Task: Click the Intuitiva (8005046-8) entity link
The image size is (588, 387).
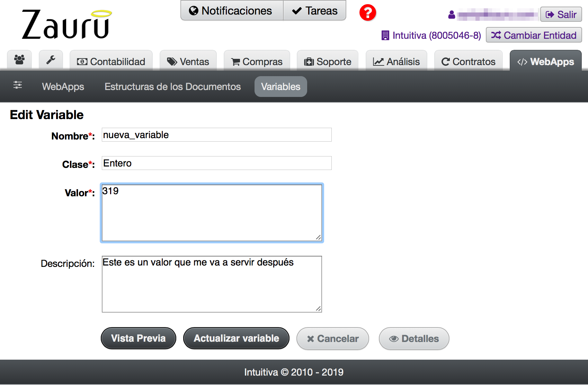Action: (x=437, y=35)
